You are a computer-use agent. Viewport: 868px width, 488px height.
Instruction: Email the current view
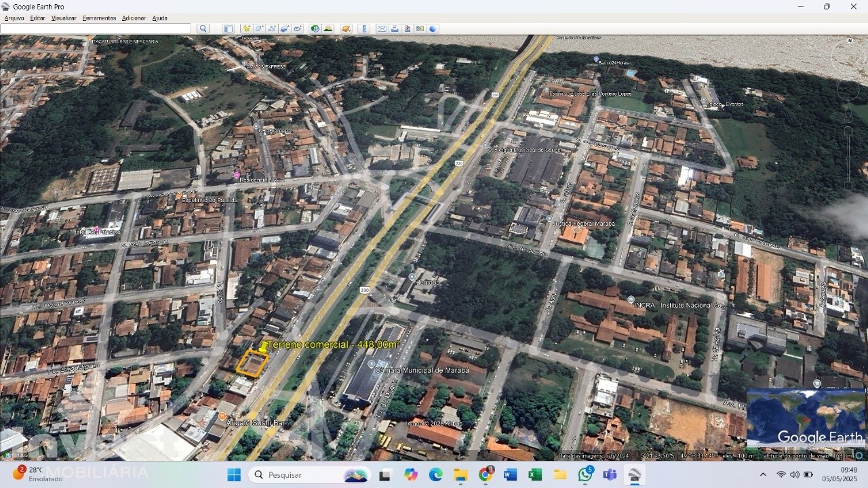(382, 28)
